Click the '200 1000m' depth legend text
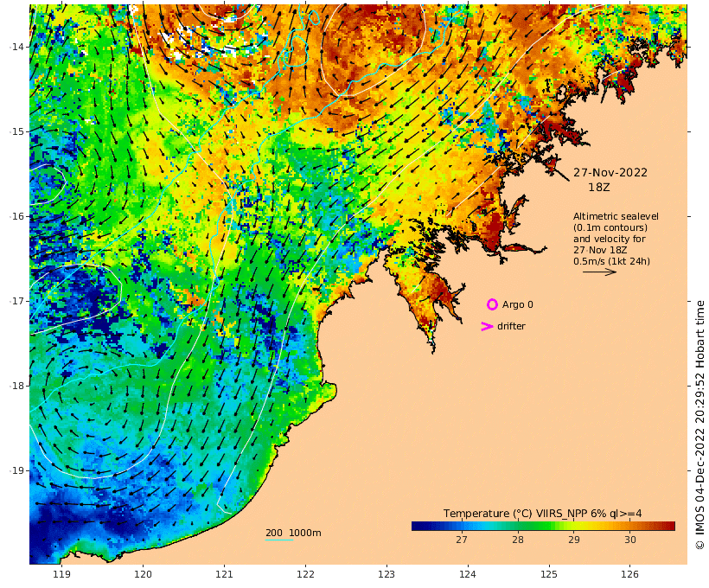The height and width of the screenshot is (588, 709). tap(293, 533)
